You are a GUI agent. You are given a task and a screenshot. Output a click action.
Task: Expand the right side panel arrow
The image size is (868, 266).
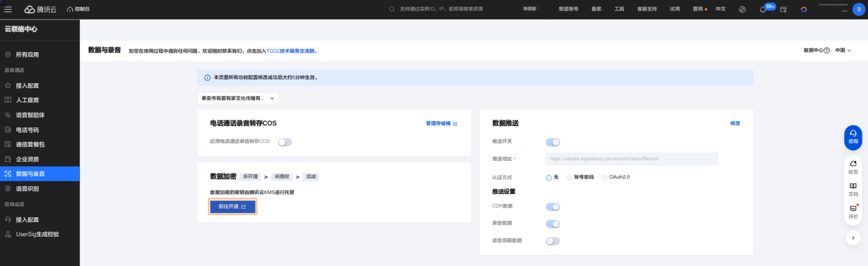coord(853,238)
